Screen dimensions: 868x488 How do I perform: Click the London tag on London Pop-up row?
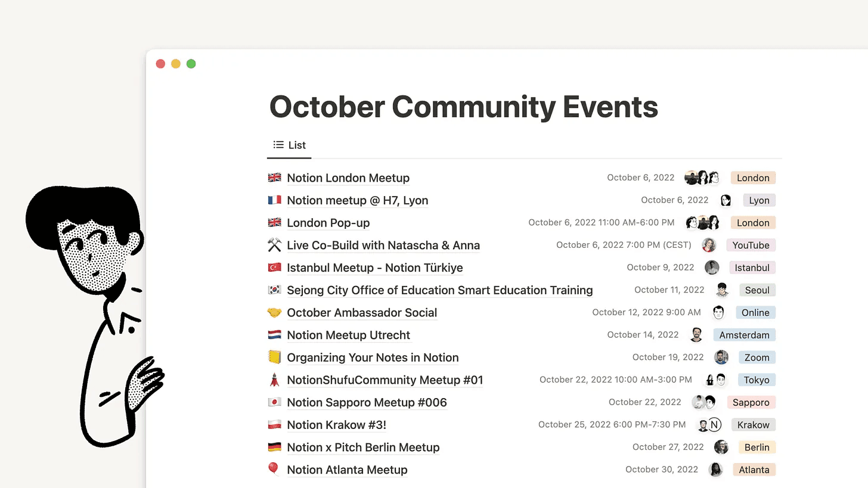pos(753,223)
